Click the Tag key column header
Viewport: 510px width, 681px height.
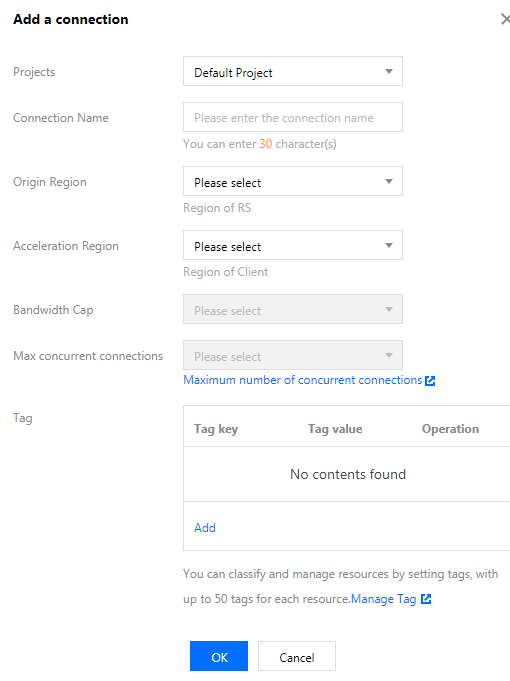point(216,429)
